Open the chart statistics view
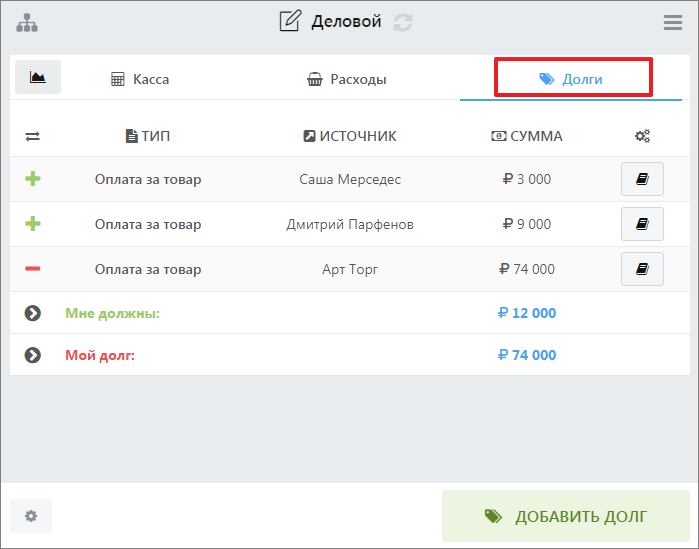Screen dimensions: 699x549 [x=38, y=77]
